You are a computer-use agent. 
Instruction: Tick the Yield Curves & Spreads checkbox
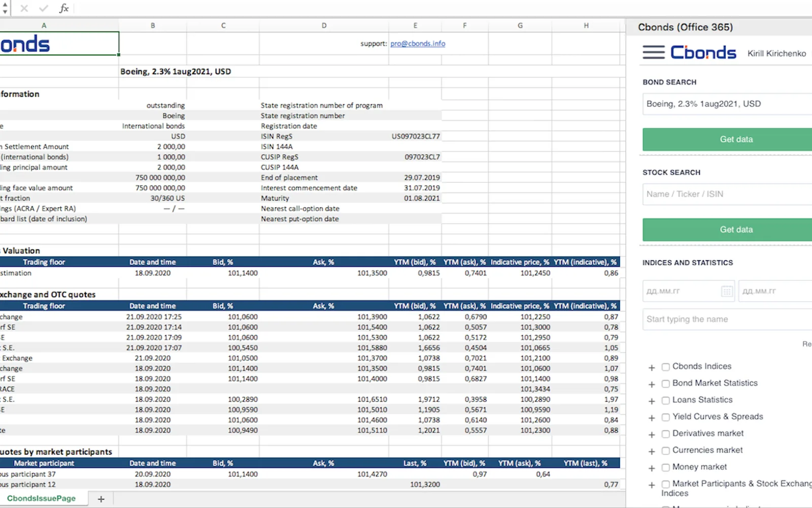click(665, 418)
